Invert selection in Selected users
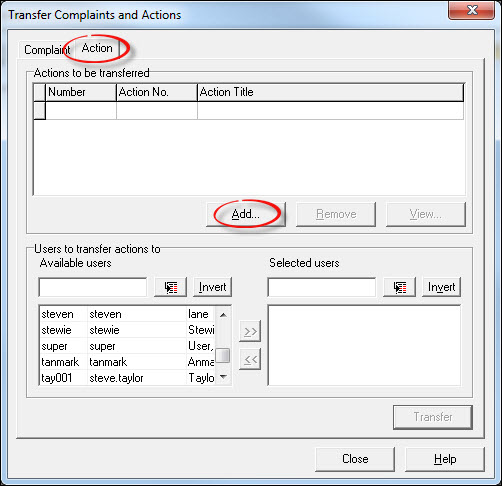 [441, 287]
